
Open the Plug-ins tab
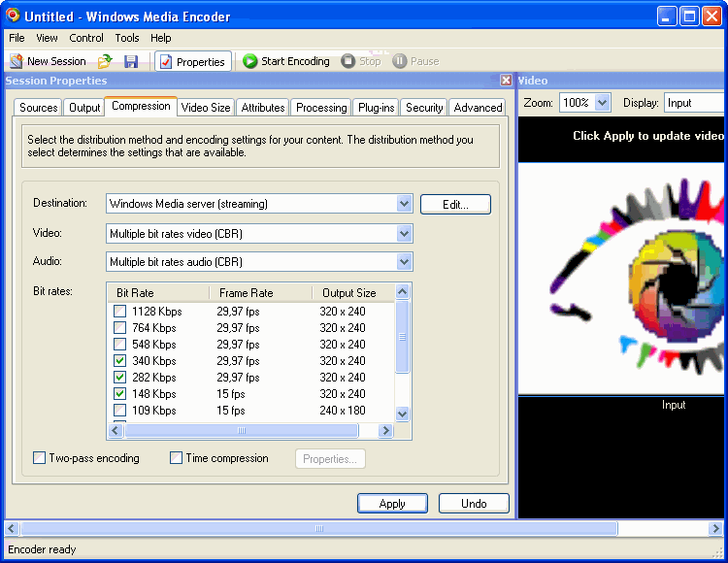376,108
